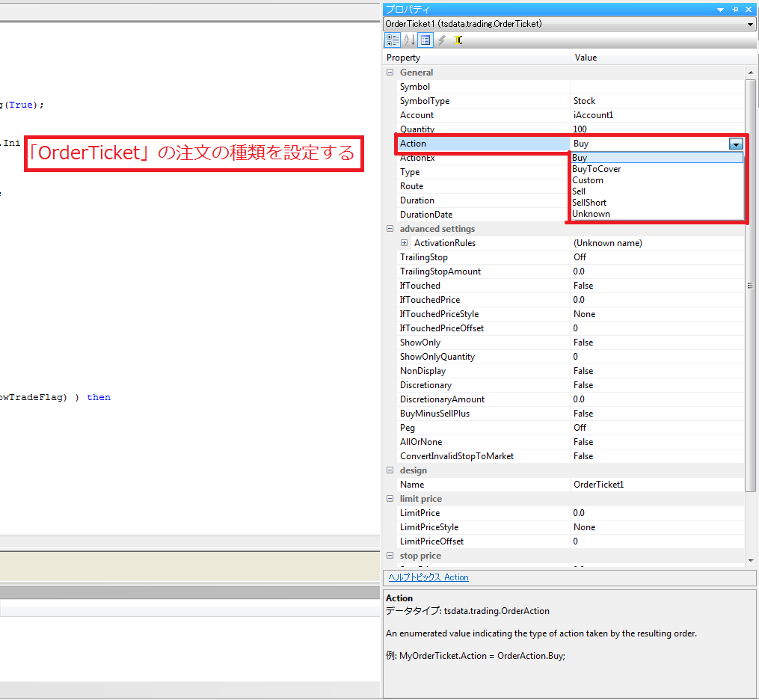
Task: Select the ShowOnlyQuantity property
Action: point(483,356)
